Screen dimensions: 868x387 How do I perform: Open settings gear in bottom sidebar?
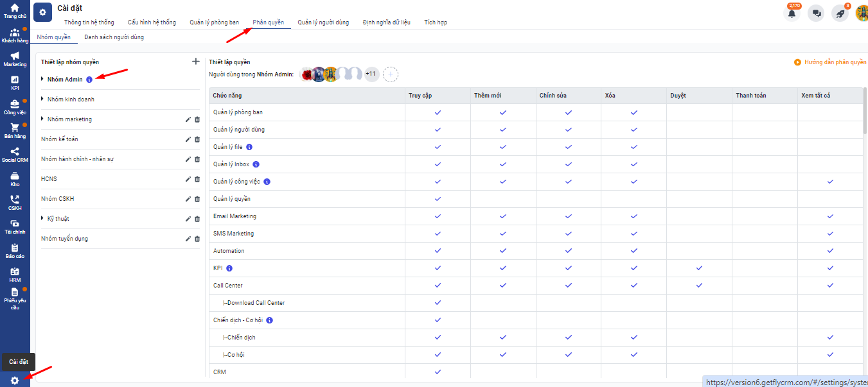click(15, 381)
